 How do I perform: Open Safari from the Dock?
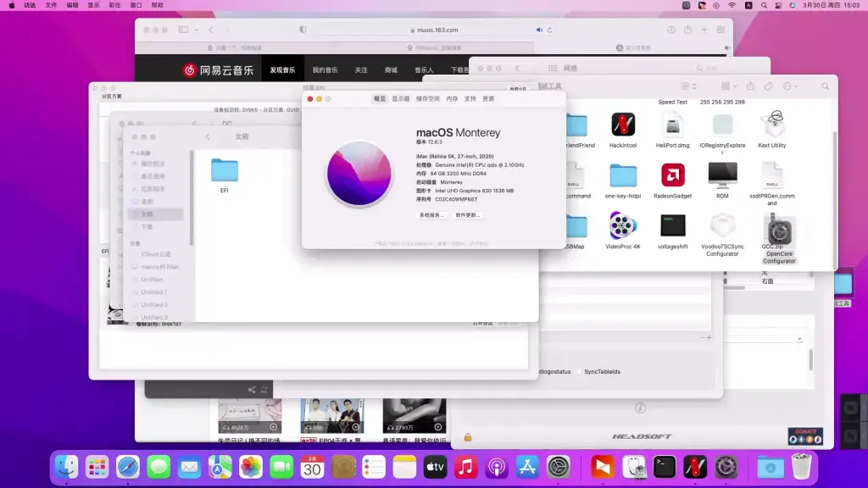(x=128, y=467)
